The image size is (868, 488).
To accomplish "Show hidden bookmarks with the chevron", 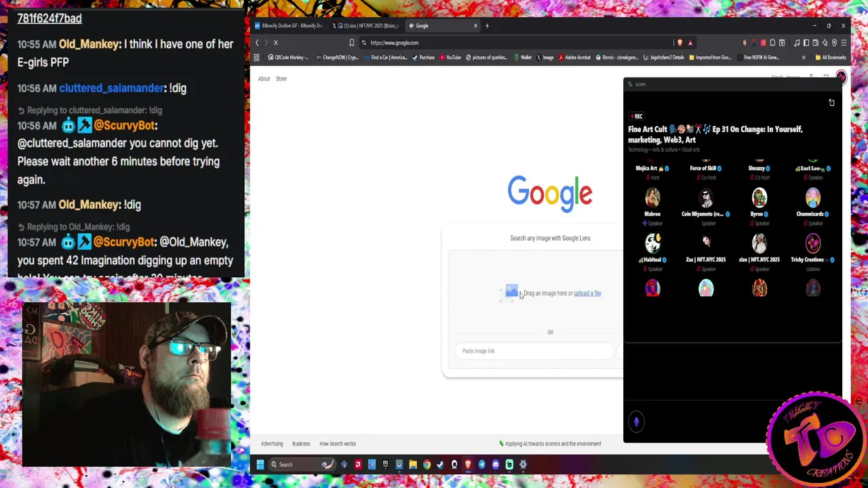I will [804, 58].
